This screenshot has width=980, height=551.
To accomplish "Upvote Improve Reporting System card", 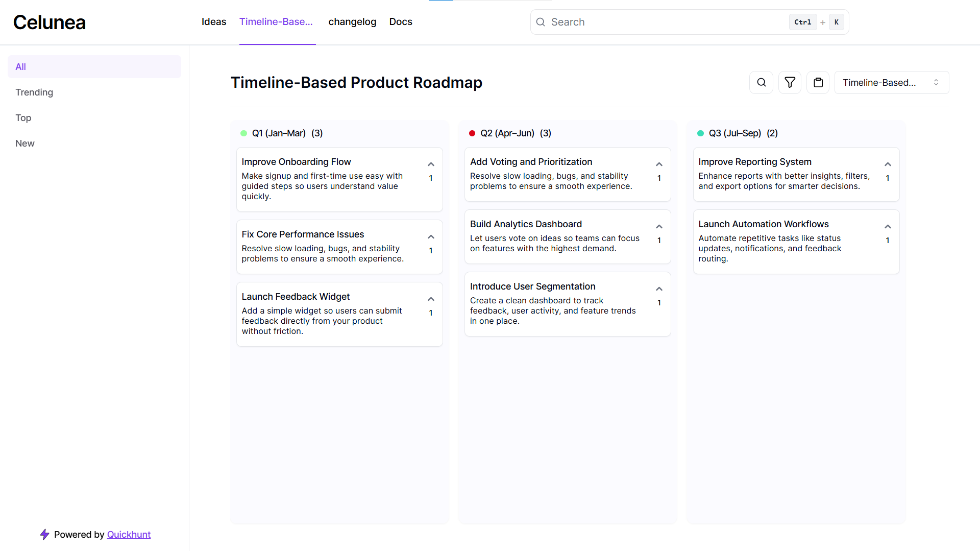I will (x=888, y=164).
